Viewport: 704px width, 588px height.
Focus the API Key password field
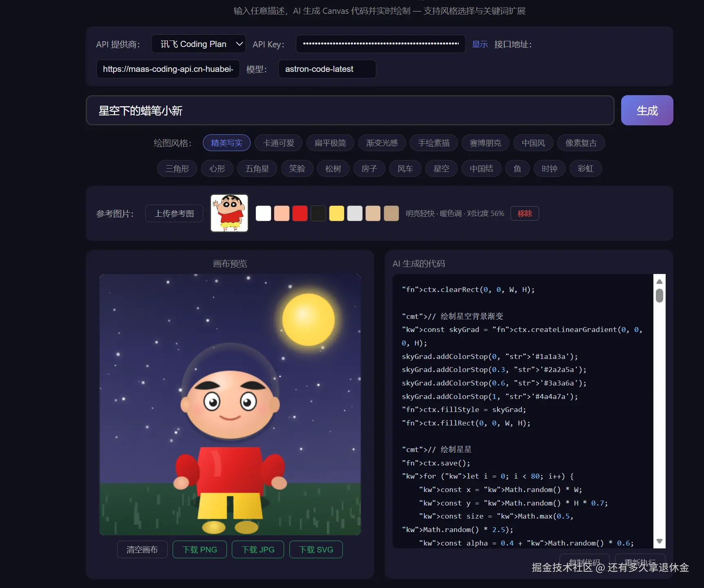(x=380, y=44)
